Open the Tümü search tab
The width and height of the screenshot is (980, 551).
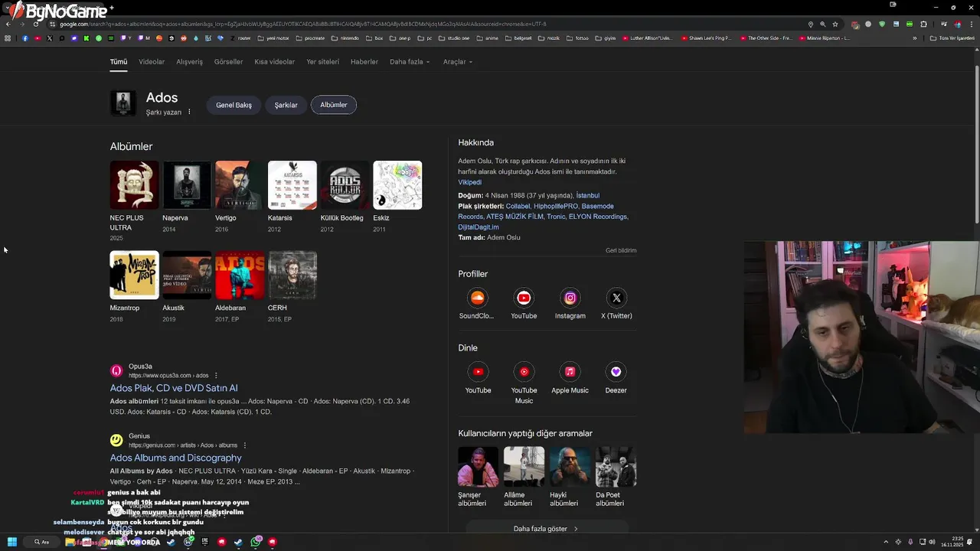(x=119, y=62)
